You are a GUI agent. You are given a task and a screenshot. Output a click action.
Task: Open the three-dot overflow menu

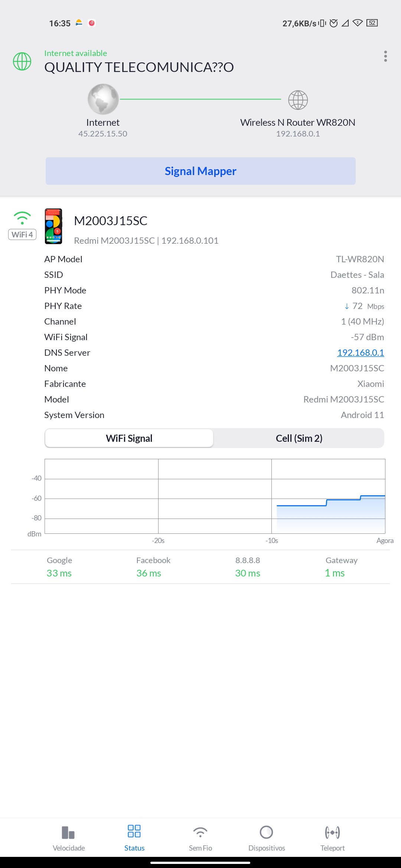(385, 56)
